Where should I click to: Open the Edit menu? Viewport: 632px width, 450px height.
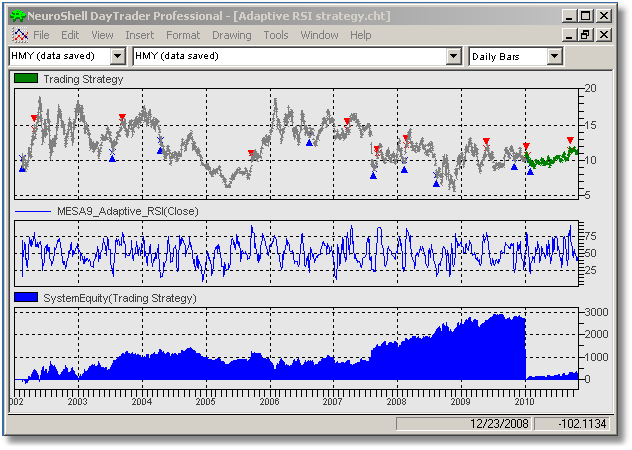70,35
